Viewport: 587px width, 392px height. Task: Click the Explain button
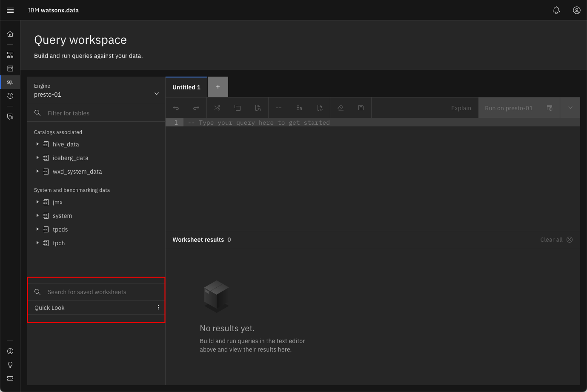click(x=461, y=108)
